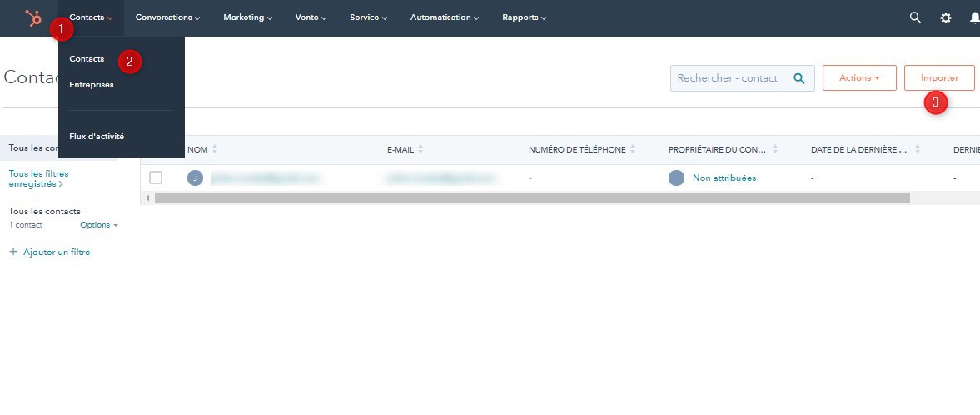Click the E-MAIL column header
This screenshot has height=415, width=980.
[400, 150]
